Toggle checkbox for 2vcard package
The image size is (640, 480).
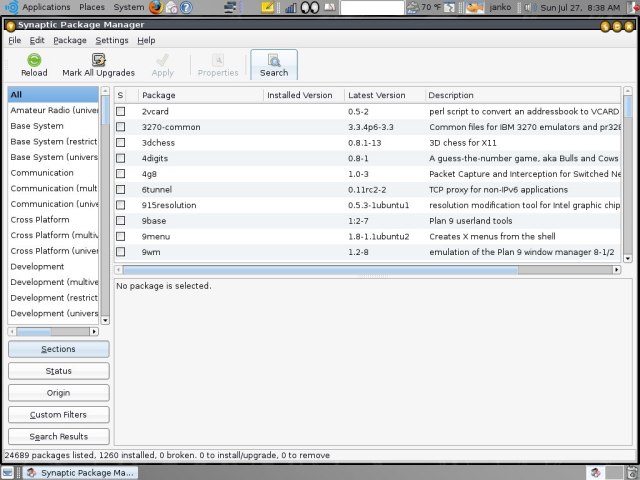point(120,111)
